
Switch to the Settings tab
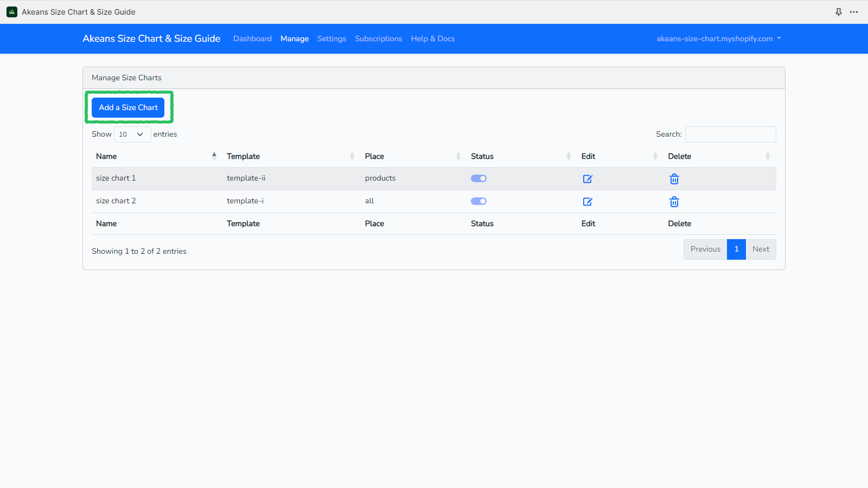coord(331,38)
